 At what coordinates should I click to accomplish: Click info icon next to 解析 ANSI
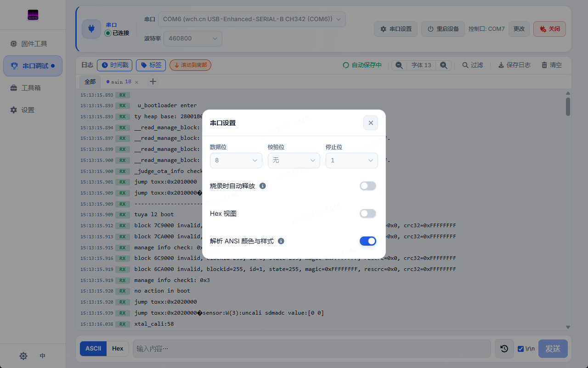click(281, 241)
